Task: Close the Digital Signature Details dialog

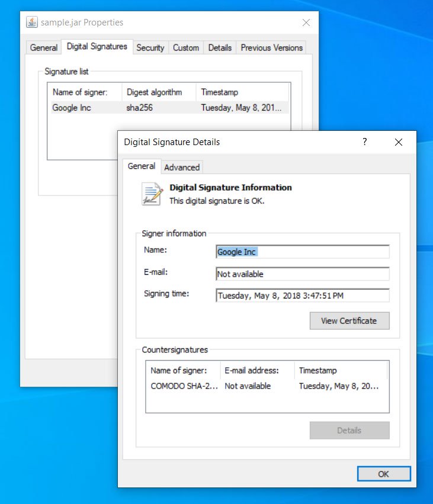Action: [398, 142]
